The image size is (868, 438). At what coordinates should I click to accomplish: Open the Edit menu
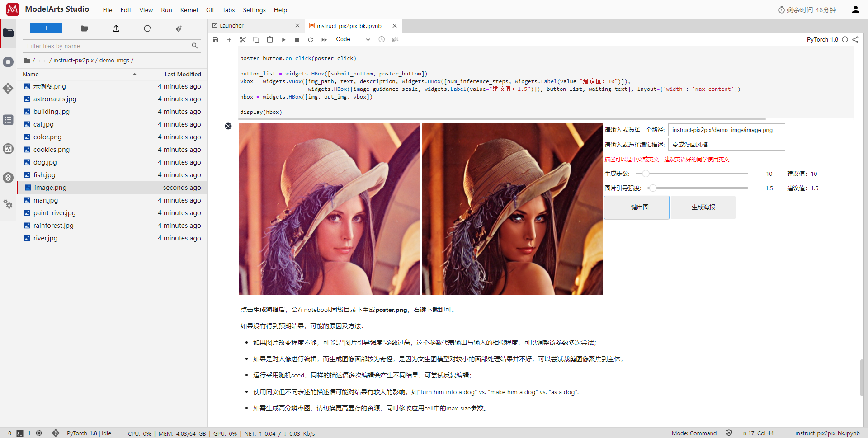click(126, 10)
